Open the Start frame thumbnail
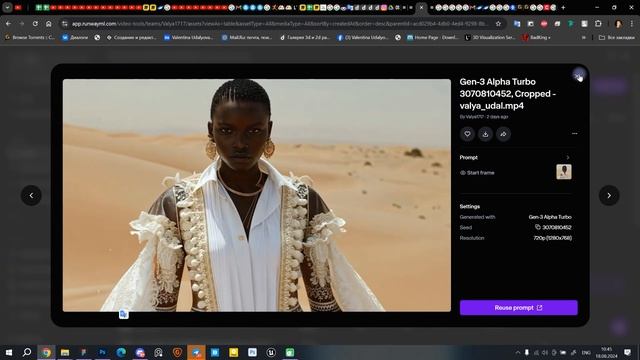The width and height of the screenshot is (640, 360). [564, 172]
